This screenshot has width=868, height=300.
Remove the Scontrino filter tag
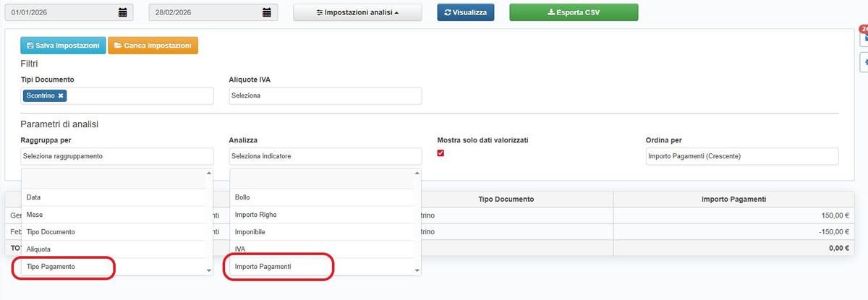(61, 95)
